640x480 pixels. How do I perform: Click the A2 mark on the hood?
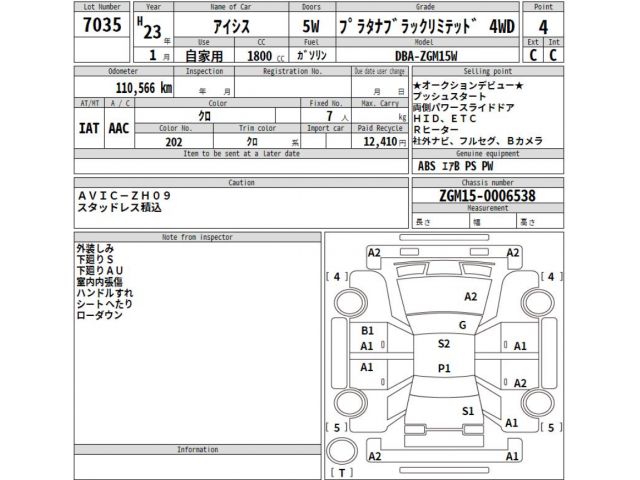tap(470, 297)
